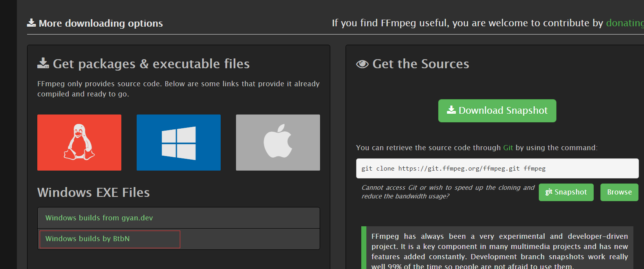Open Windows builds from gyan.dev link
644x269 pixels.
pos(99,218)
